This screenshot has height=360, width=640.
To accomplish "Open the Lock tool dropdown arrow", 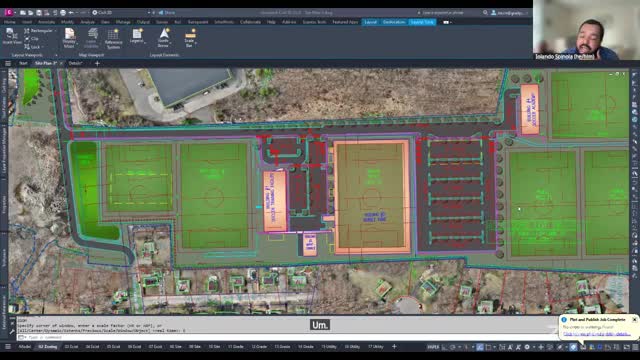I will pyautogui.click(x=44, y=47).
